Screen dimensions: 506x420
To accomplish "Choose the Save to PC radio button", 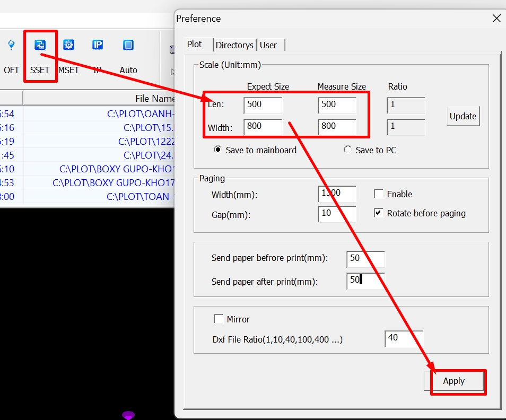I will coord(347,150).
